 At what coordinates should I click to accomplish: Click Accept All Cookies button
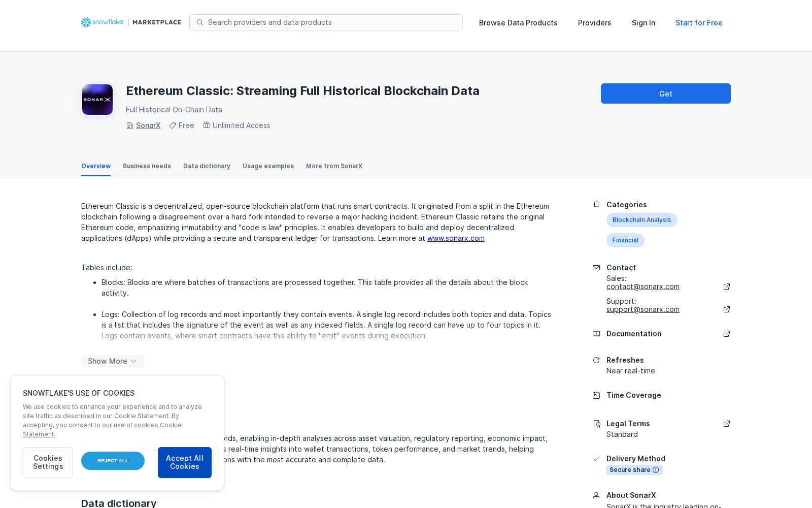click(185, 462)
